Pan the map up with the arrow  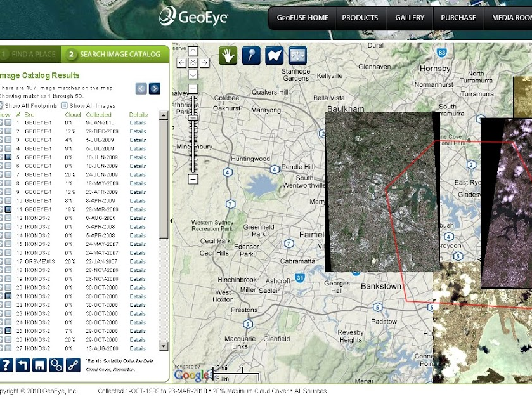click(193, 51)
